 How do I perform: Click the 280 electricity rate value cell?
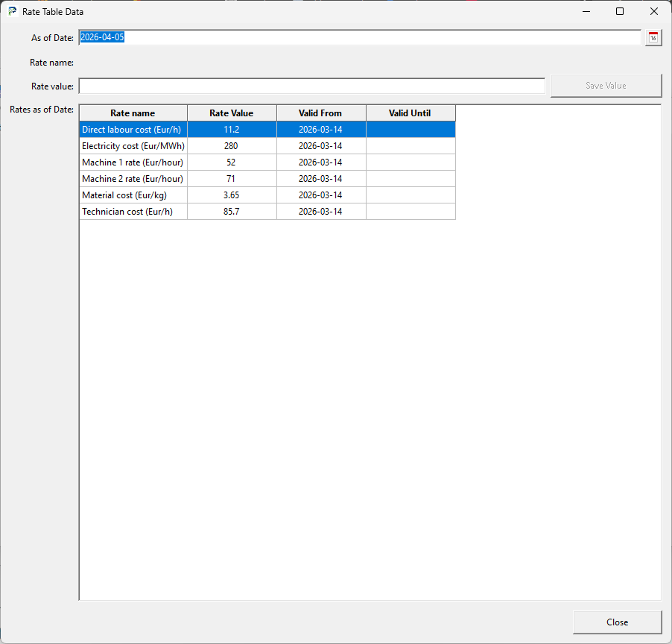tap(231, 146)
